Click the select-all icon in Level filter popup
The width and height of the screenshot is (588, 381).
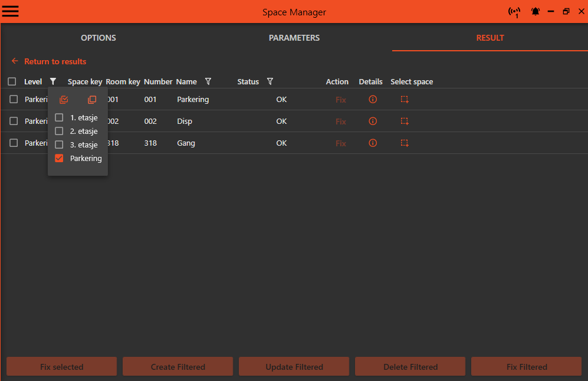(x=64, y=100)
